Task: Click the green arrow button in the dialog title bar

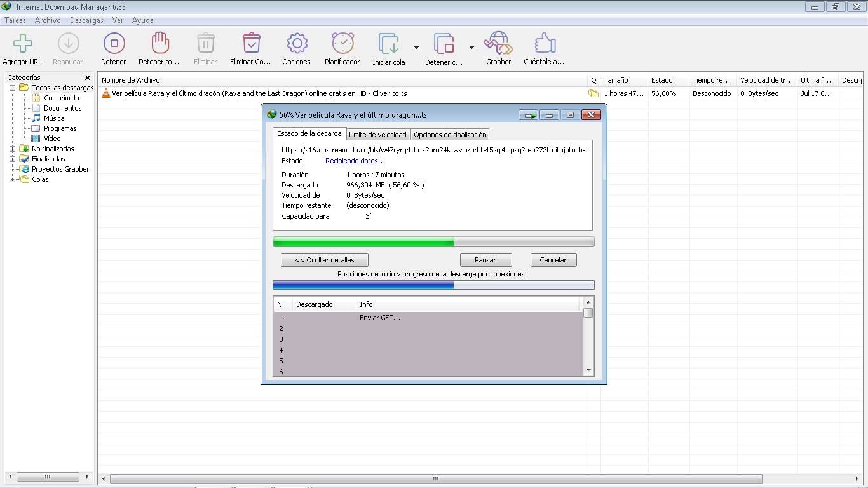Action: click(x=528, y=115)
